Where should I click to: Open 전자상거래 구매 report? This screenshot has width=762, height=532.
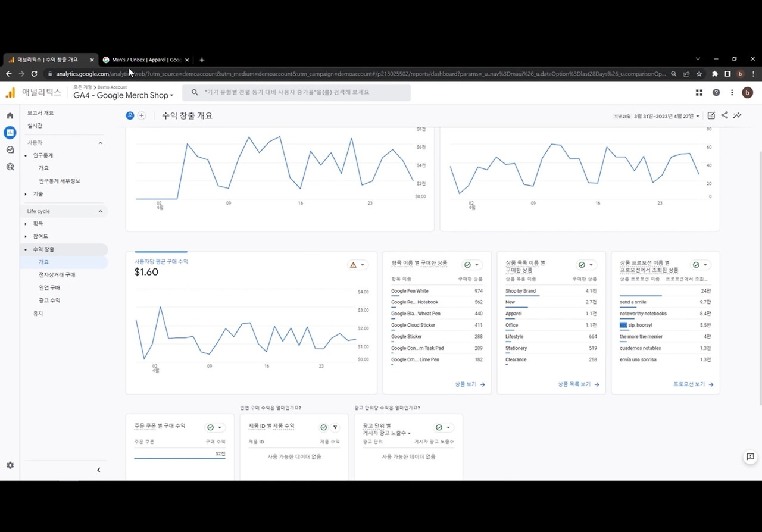coord(57,275)
